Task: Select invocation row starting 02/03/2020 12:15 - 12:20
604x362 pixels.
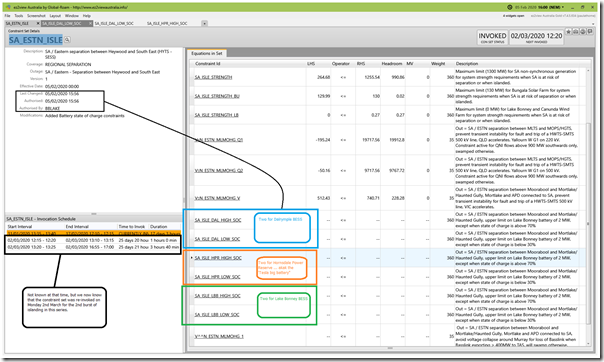Action: pos(93,240)
